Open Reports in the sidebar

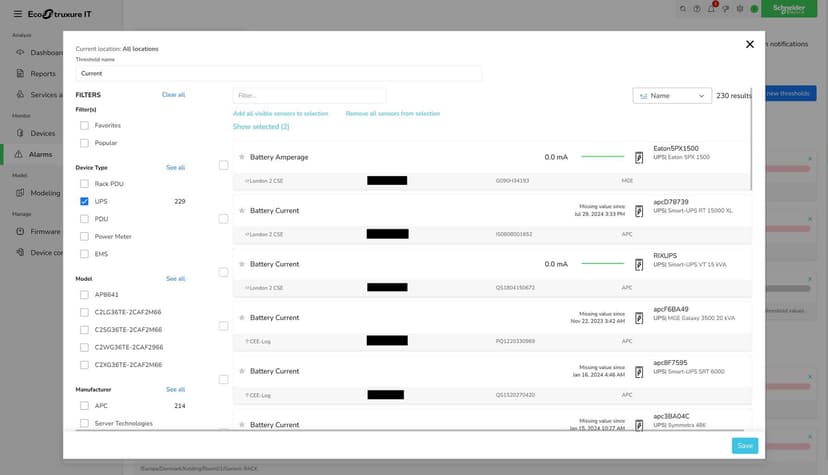tap(43, 73)
